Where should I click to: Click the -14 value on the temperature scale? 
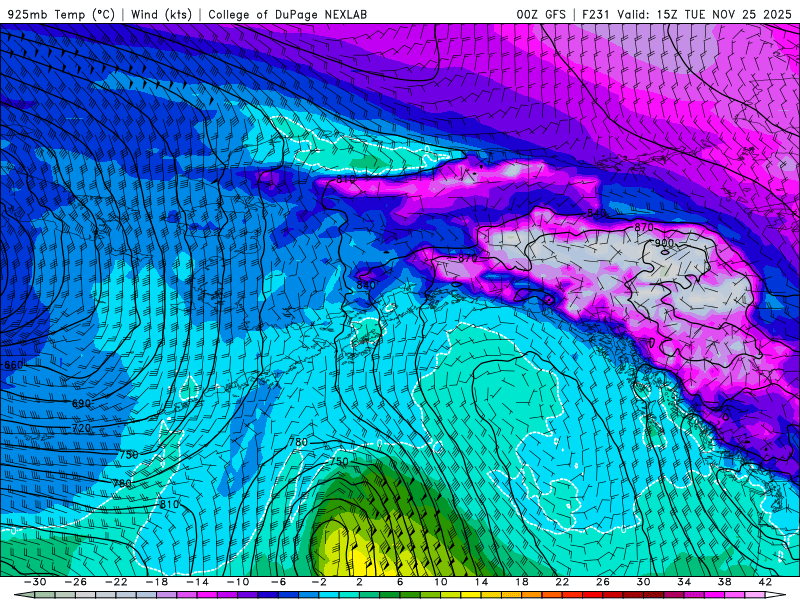pyautogui.click(x=197, y=582)
